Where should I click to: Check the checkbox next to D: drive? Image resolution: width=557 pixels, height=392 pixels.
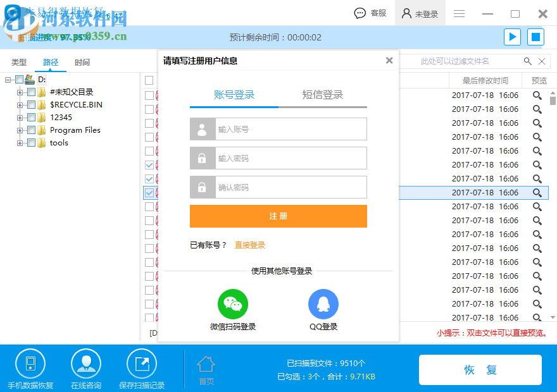(20, 79)
